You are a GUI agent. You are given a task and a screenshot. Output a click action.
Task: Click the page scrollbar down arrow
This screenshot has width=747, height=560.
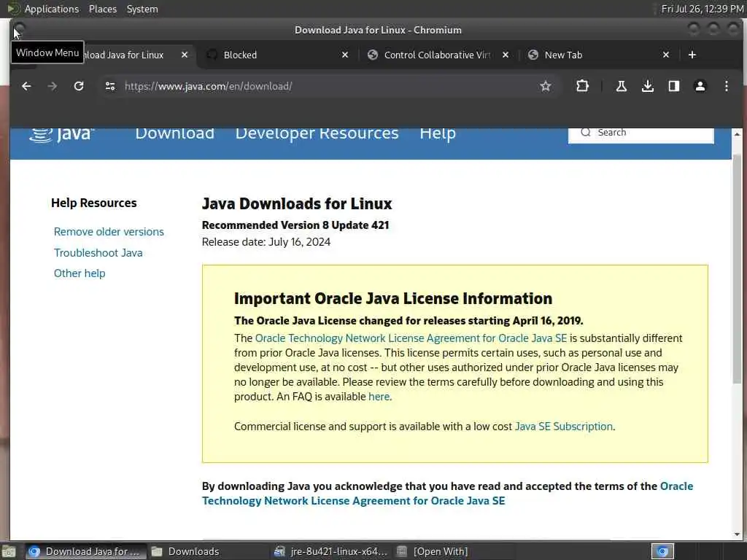(x=737, y=534)
